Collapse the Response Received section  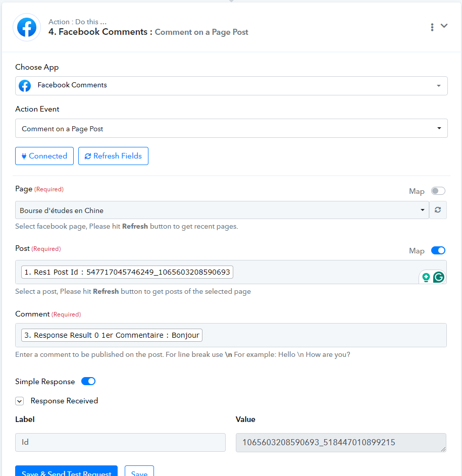click(x=20, y=401)
